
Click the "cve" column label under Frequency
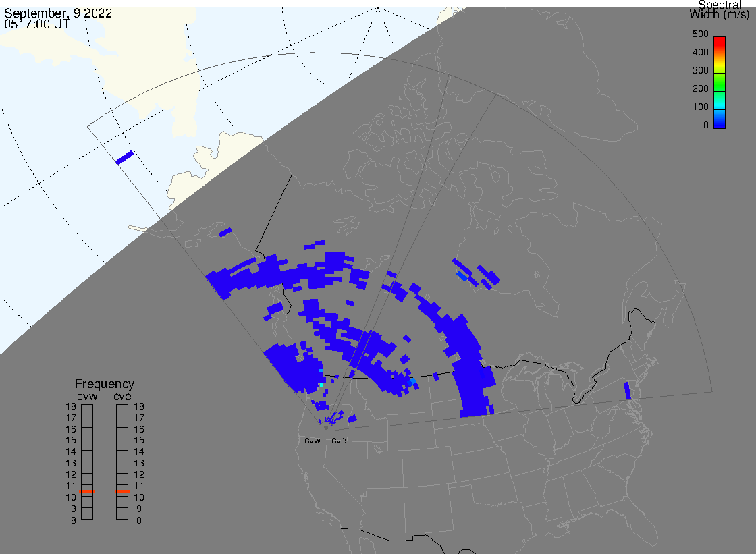click(x=122, y=396)
